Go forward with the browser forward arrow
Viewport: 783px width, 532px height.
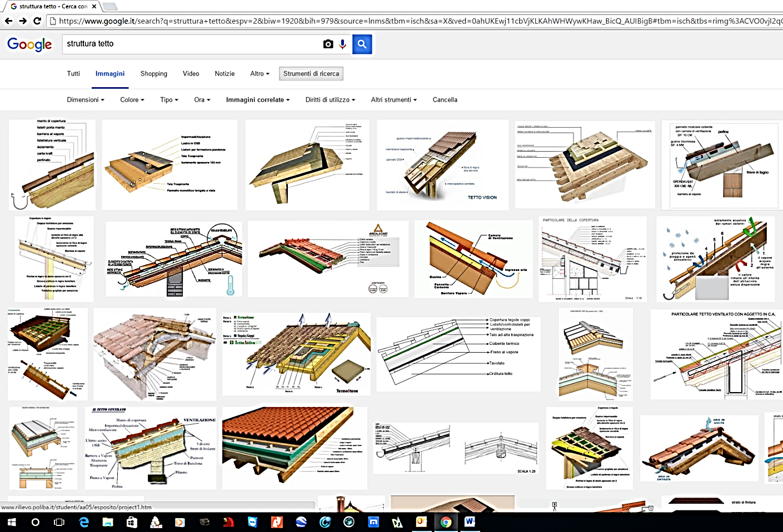pyautogui.click(x=23, y=21)
